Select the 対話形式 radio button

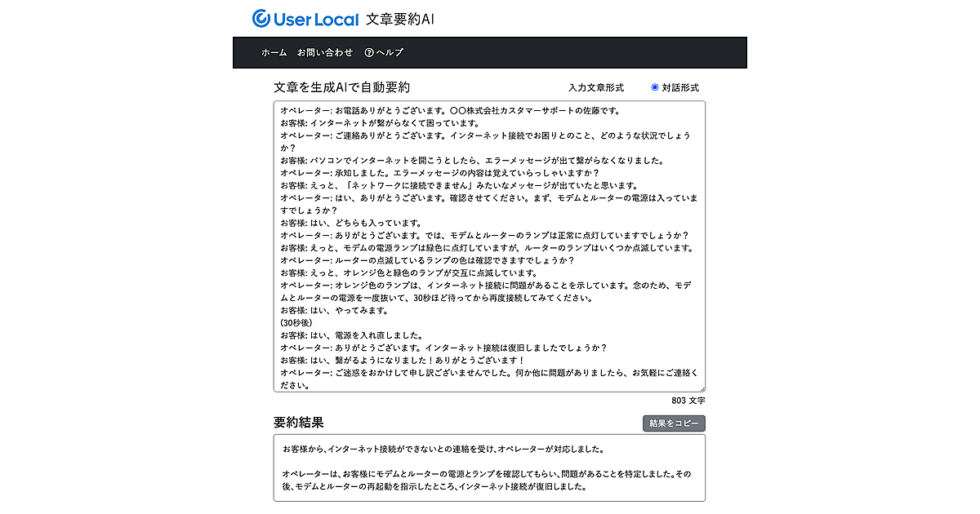tap(655, 87)
